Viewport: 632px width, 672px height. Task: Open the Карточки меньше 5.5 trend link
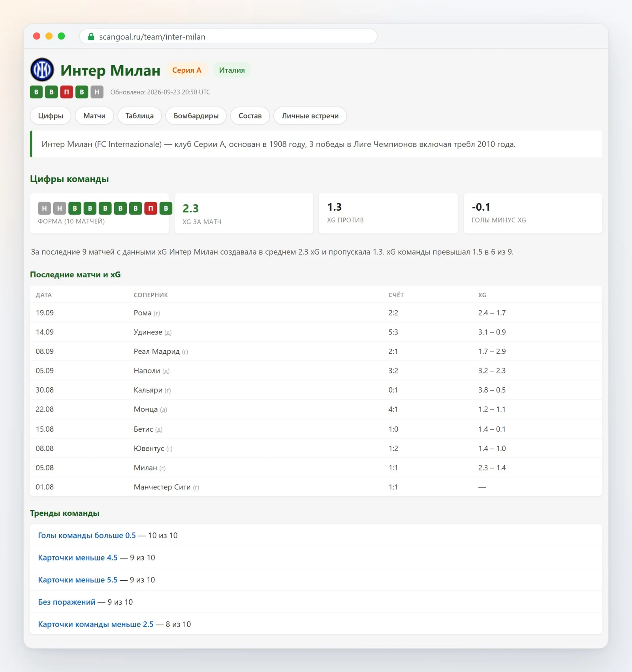tap(78, 580)
